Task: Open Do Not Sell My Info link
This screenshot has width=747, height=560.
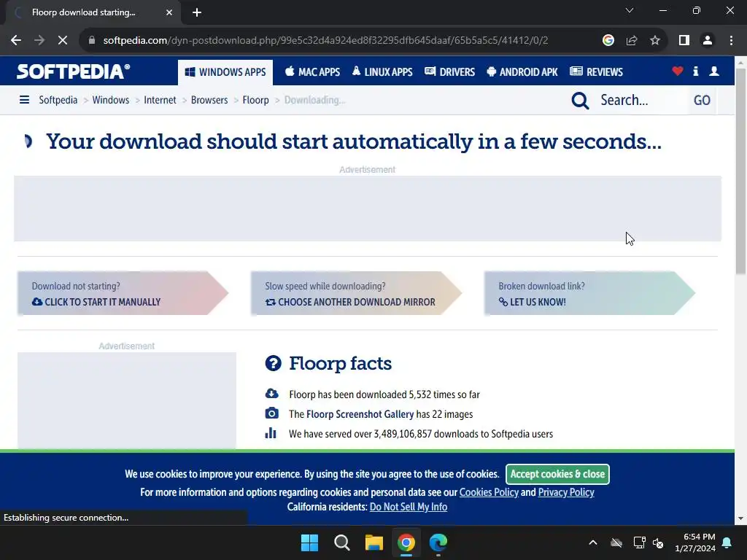Action: pyautogui.click(x=409, y=507)
